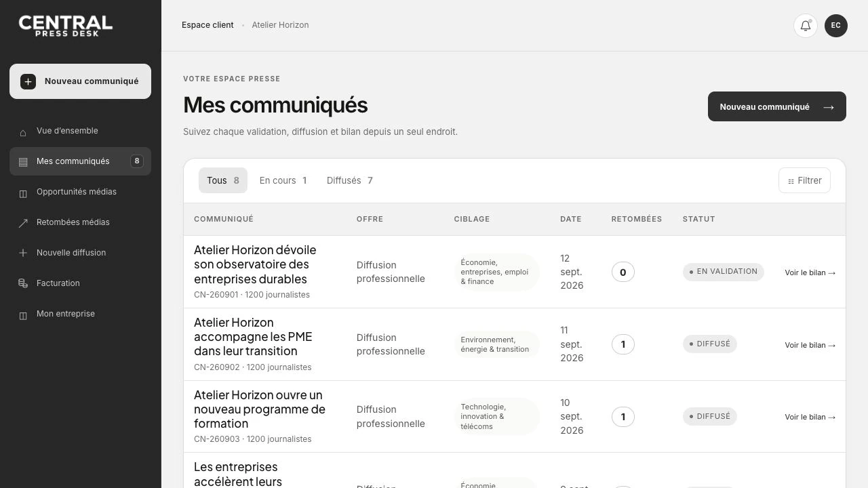Open the Filtrer dropdown
868x488 pixels.
pos(804,180)
